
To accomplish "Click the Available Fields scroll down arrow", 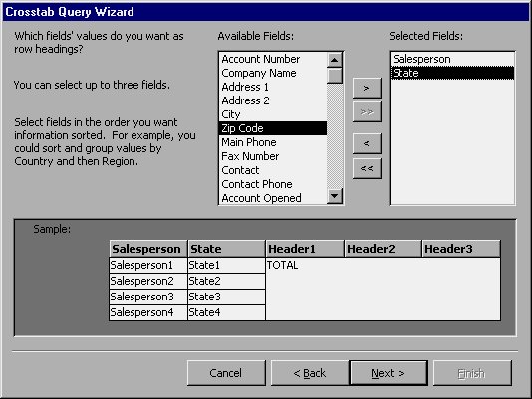I will (x=335, y=196).
